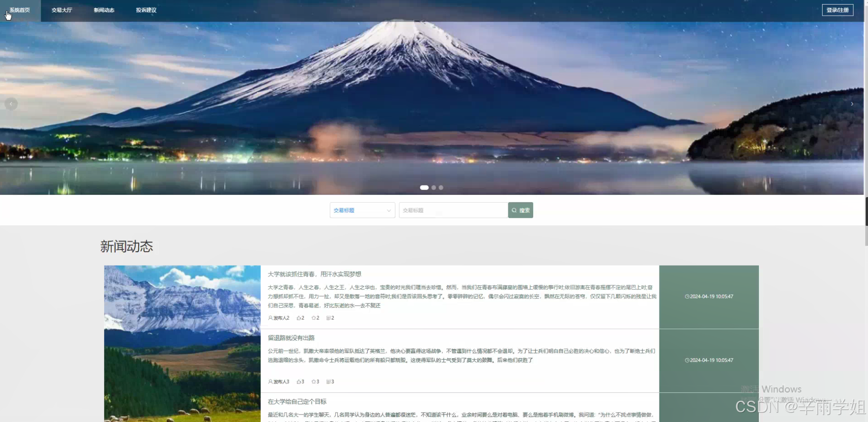This screenshot has height=422, width=868.
Task: Click the thumbs-up icon showing 2 likes
Action: click(299, 318)
